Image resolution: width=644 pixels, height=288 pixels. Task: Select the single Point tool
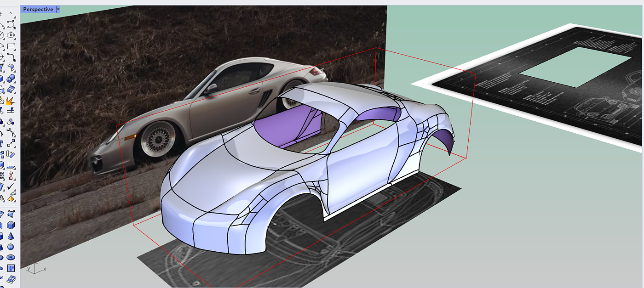tap(11, 14)
